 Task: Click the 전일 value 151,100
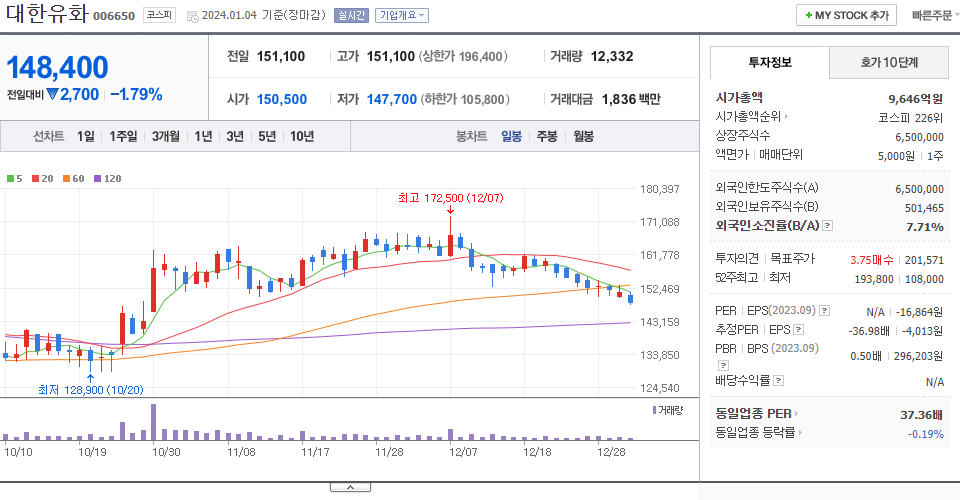coord(280,56)
